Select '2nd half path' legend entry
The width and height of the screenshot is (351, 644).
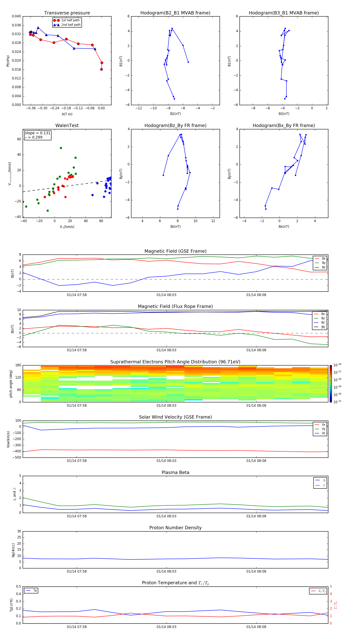click(67, 25)
